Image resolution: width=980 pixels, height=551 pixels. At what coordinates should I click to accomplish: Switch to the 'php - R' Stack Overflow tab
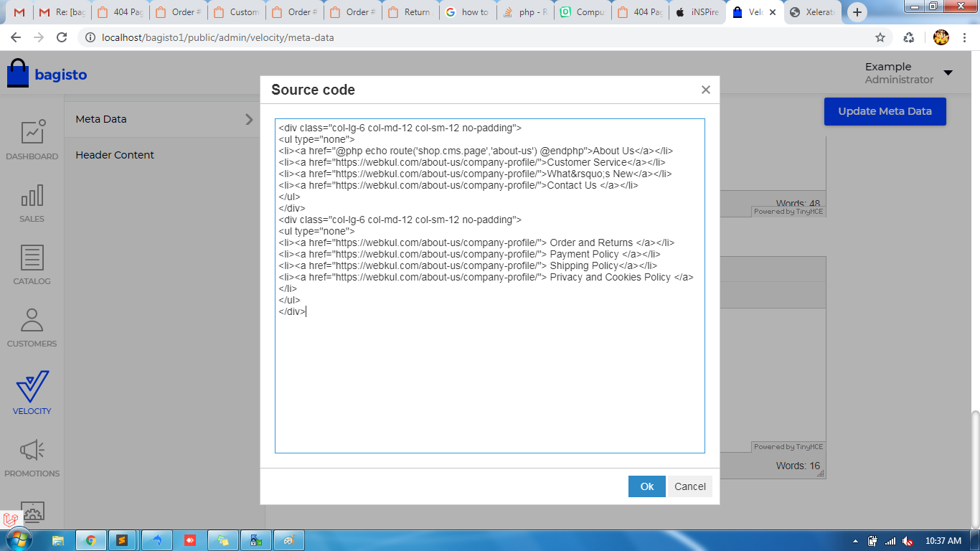[x=526, y=12]
